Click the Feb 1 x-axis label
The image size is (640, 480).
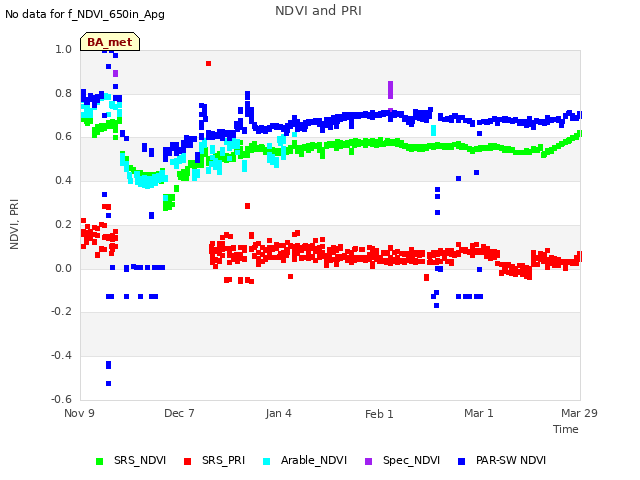pos(379,414)
